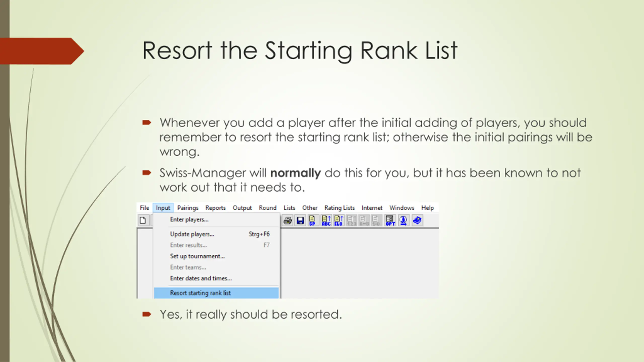
Task: Click the blue help book icon
Action: click(417, 220)
